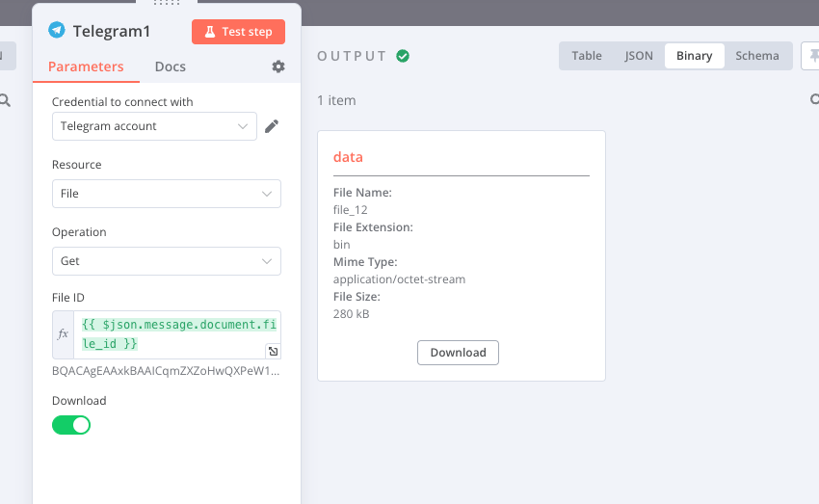The height and width of the screenshot is (504, 819).
Task: Run the Test step button
Action: 238,32
